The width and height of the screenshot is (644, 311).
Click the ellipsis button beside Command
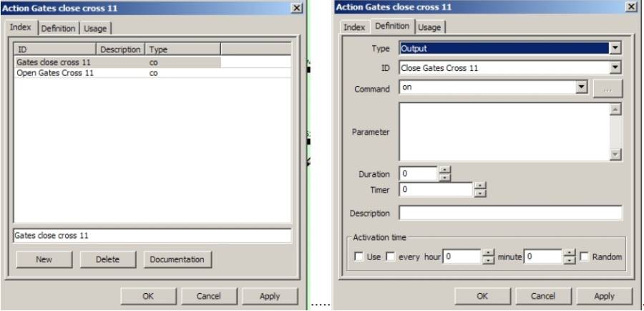click(x=608, y=88)
